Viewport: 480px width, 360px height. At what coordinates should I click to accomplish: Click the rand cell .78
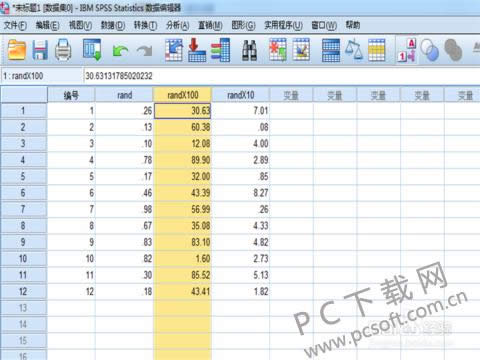(x=124, y=160)
